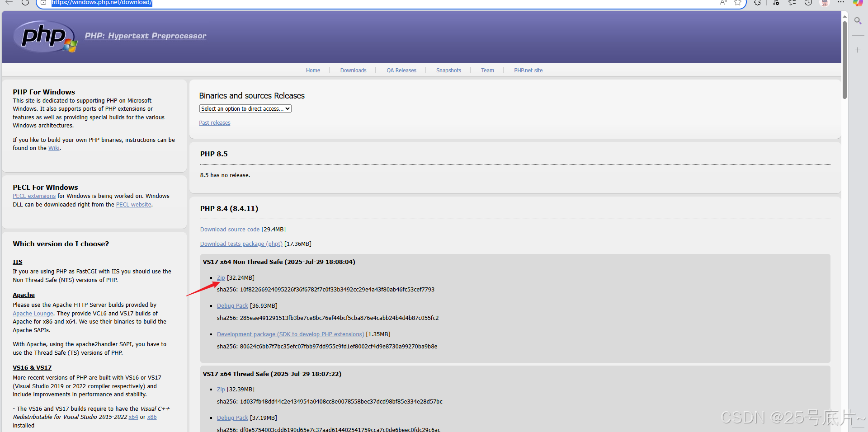
Task: Click the sha256 hash starting 285eae49
Action: pos(339,318)
